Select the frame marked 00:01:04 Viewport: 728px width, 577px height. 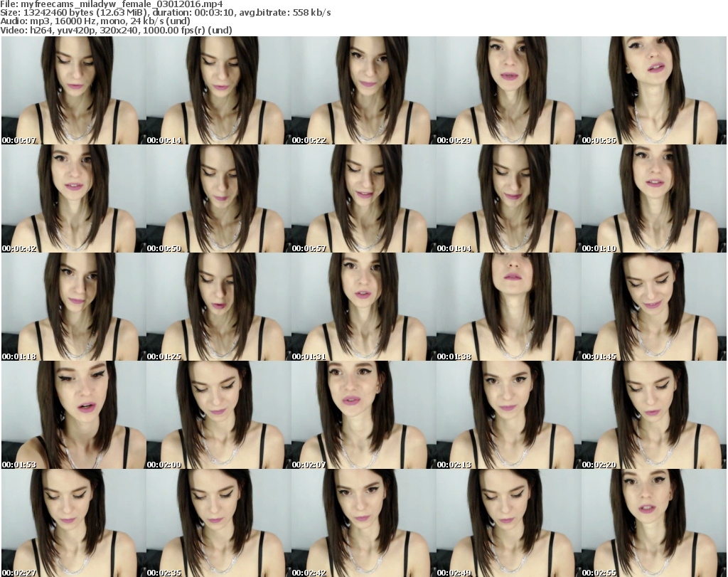[x=508, y=198]
